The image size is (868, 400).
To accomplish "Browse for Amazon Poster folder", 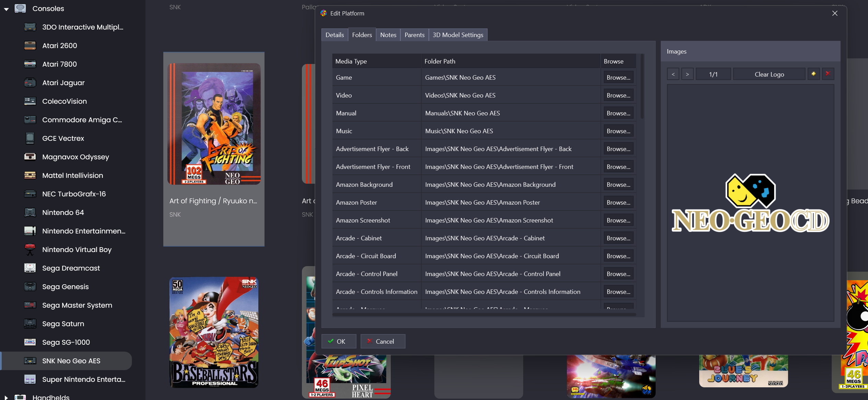I will coord(618,202).
